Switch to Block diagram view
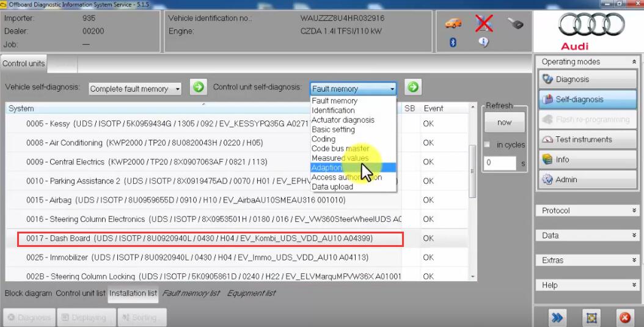This screenshot has width=644, height=327. point(28,293)
